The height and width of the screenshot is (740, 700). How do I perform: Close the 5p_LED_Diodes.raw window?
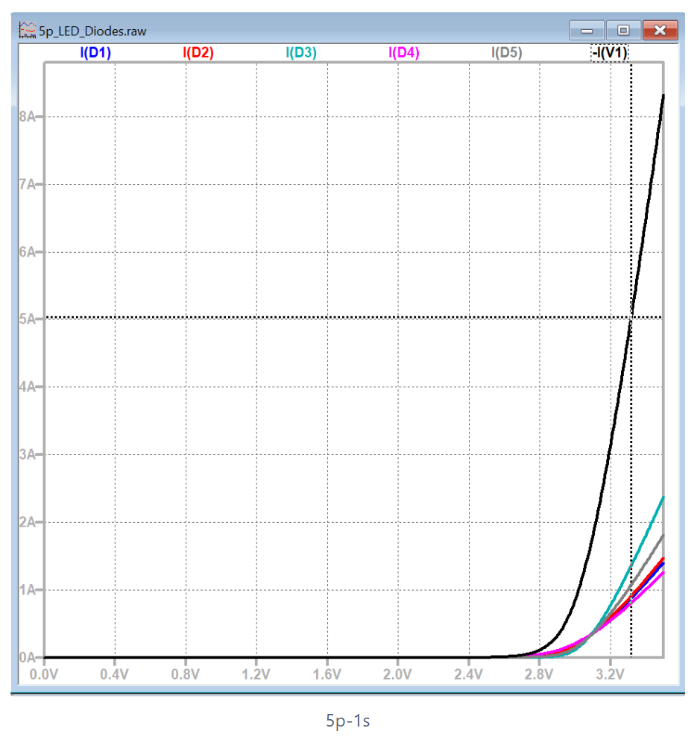click(x=660, y=31)
